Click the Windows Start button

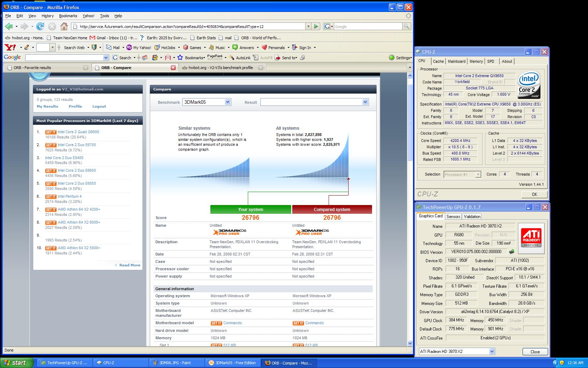tap(17, 363)
